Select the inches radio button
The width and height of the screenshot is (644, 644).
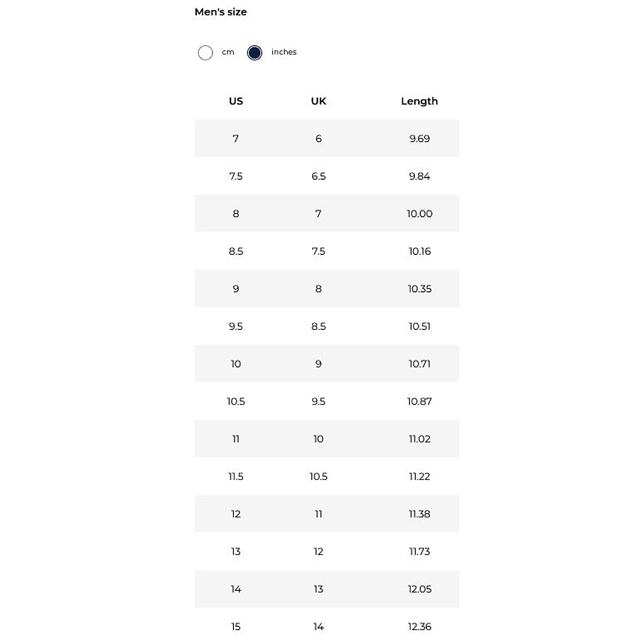coord(254,53)
